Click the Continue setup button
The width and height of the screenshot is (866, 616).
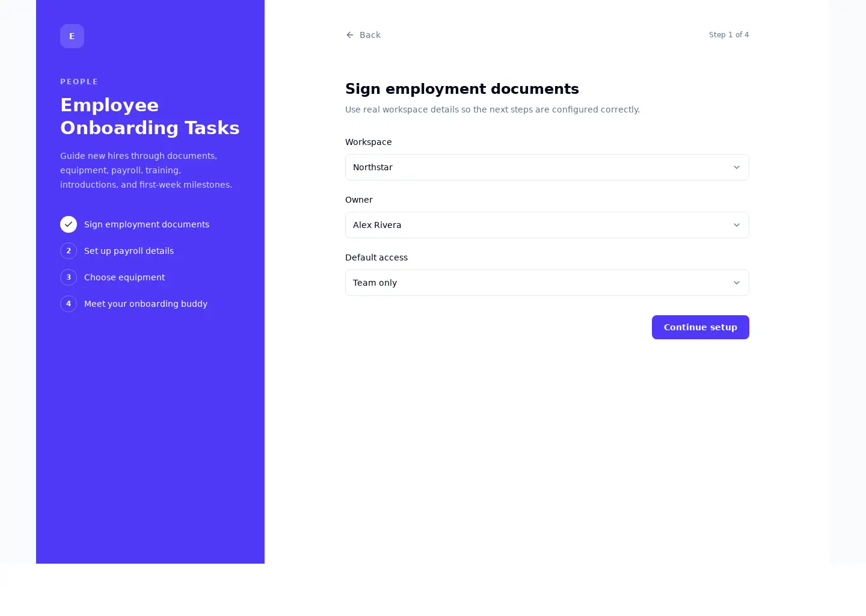tap(701, 327)
